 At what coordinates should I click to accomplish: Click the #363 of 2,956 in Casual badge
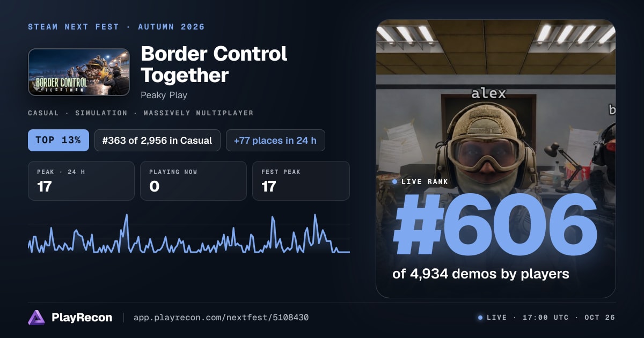pyautogui.click(x=157, y=141)
